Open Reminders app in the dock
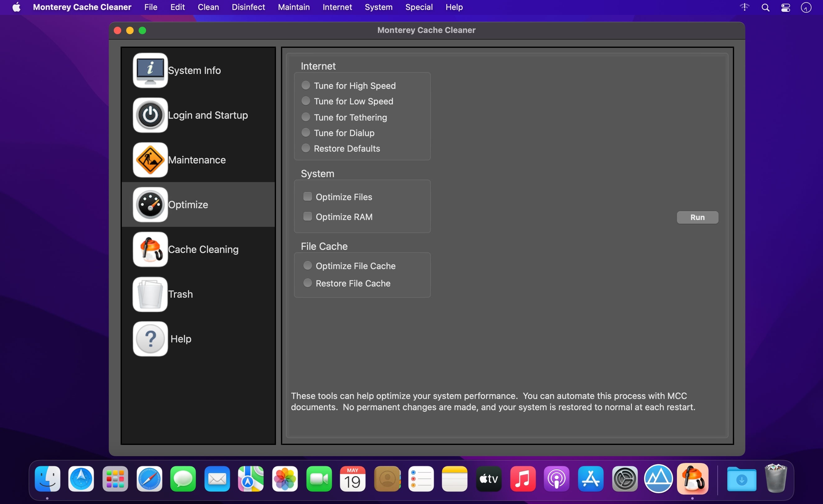The image size is (823, 504). 421,479
